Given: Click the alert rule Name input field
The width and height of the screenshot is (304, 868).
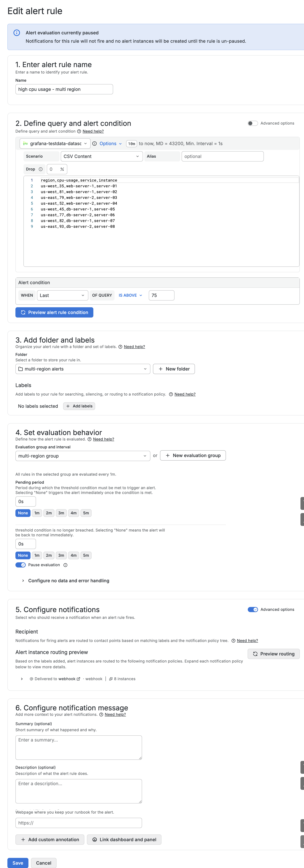Looking at the screenshot, I should click(x=64, y=89).
